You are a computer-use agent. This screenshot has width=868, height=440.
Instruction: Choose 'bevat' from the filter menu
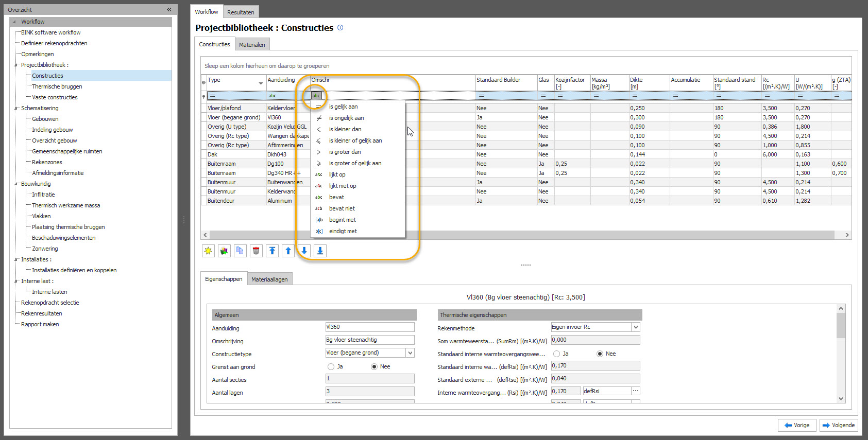click(336, 197)
